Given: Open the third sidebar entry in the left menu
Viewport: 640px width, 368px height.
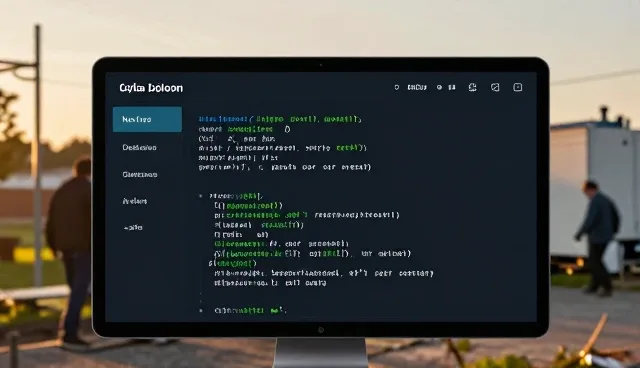Looking at the screenshot, I should pyautogui.click(x=140, y=174).
